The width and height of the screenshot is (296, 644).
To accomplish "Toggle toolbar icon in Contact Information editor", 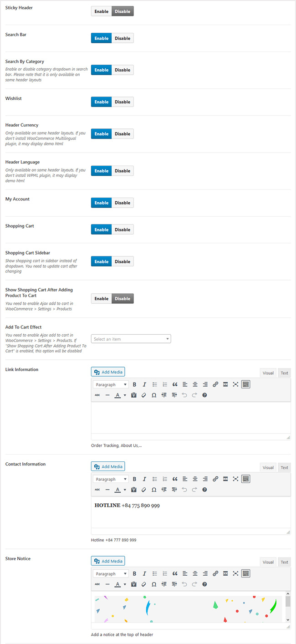I will click(x=245, y=479).
